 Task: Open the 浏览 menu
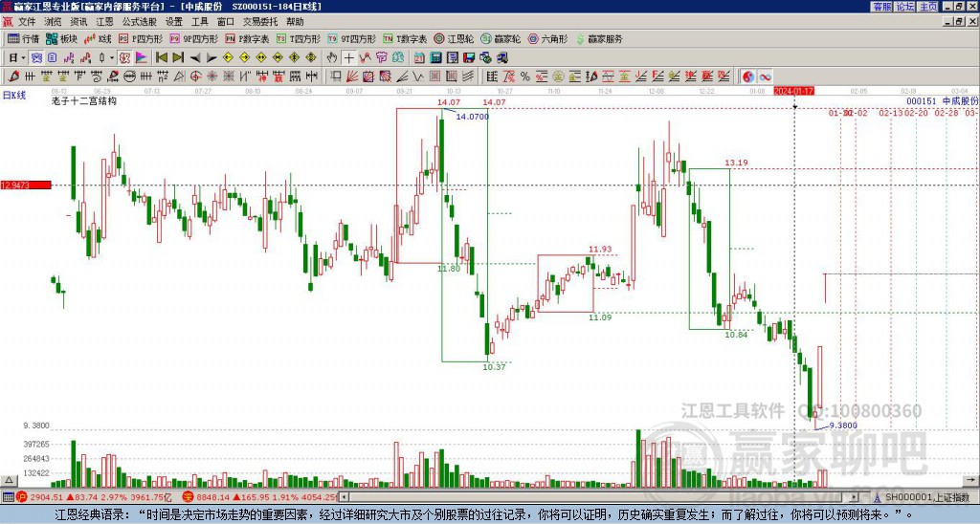point(54,22)
